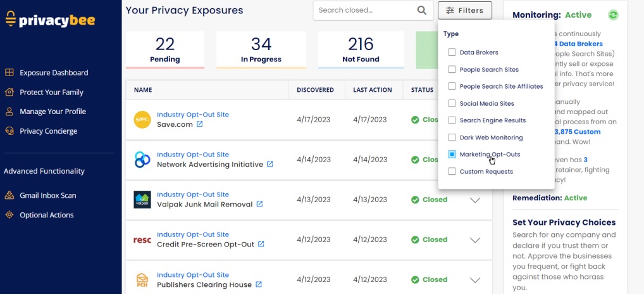The height and width of the screenshot is (294, 644).
Task: Check the Search Engine Results filter
Action: coord(452,120)
